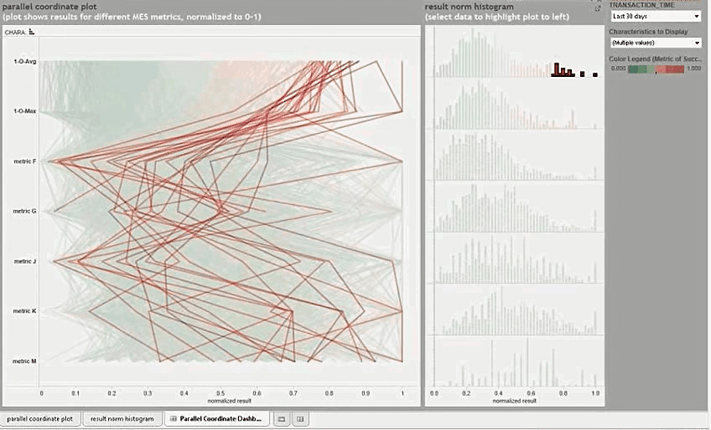Screen dimensions: 711x430
Task: Click the new worksheet icon beside tabs
Action: tap(282, 419)
